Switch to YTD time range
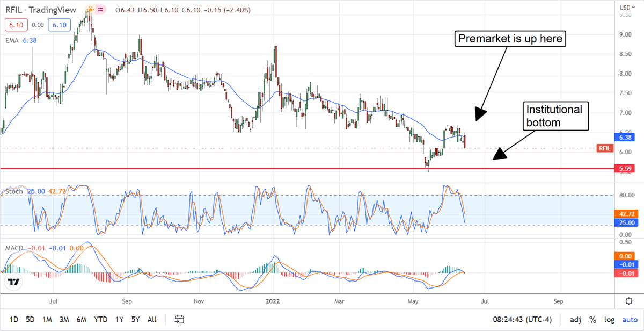The image size is (644, 331). click(101, 320)
